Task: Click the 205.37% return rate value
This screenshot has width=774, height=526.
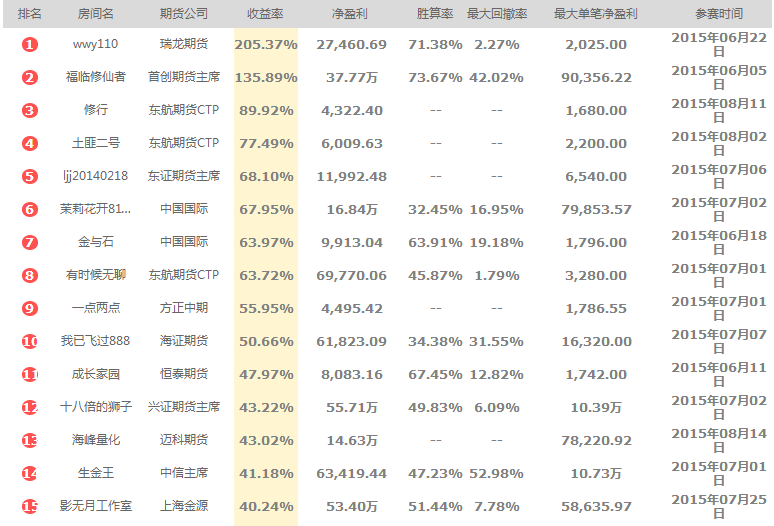Action: click(x=266, y=45)
